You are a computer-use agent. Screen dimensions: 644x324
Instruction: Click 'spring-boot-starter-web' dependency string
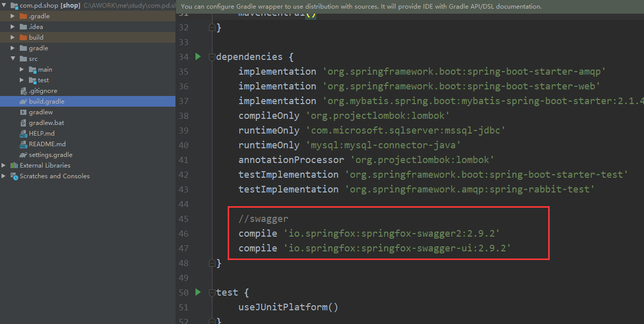pyautogui.click(x=461, y=86)
